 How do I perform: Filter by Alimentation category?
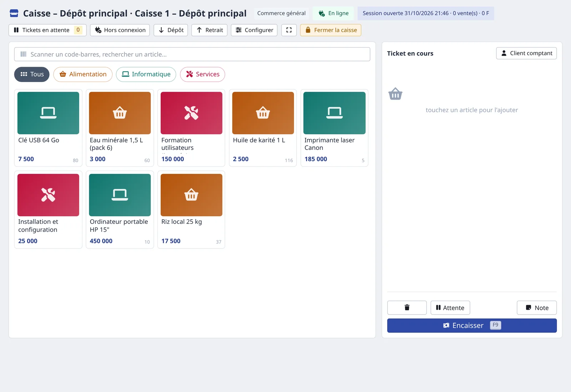[83, 74]
